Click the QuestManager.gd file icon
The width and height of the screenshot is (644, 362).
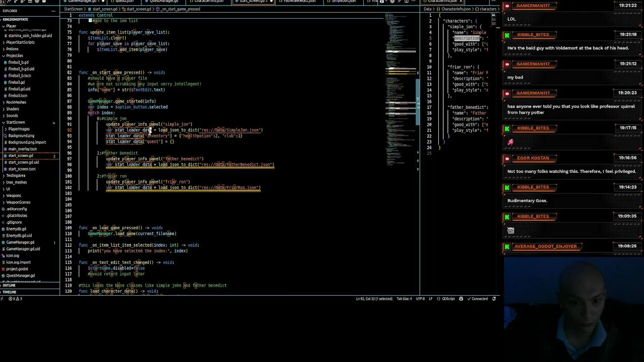click(3, 276)
